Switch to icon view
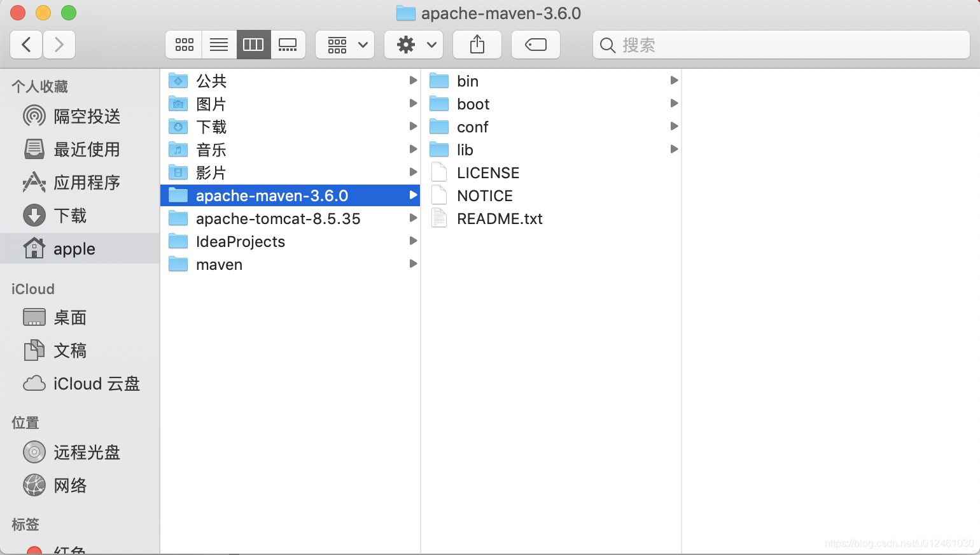The image size is (980, 555). 184,45
